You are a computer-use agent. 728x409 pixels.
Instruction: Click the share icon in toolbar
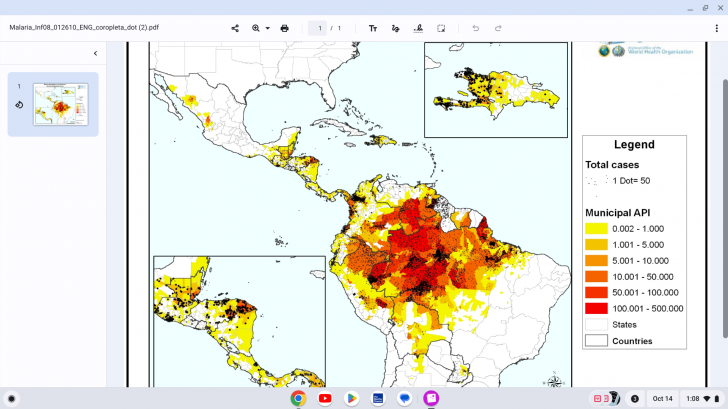235,28
